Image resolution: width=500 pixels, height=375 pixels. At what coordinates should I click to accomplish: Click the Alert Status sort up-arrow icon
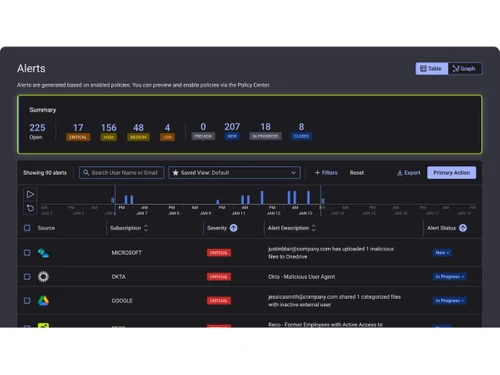click(x=463, y=228)
